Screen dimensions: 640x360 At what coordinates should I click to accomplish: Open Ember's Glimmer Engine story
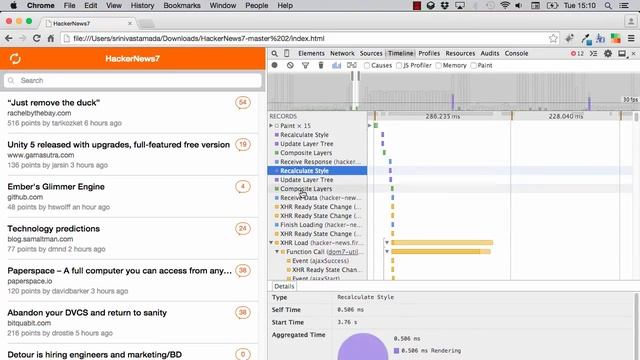pyautogui.click(x=56, y=187)
